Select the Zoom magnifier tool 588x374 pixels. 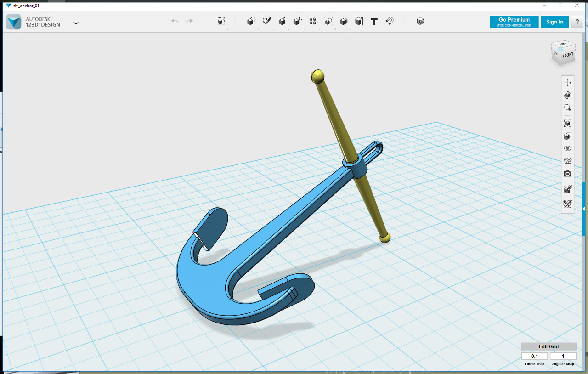pos(568,108)
